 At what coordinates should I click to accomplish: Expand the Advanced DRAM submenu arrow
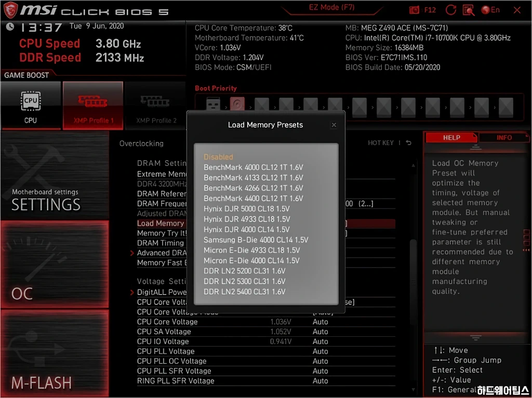point(132,253)
